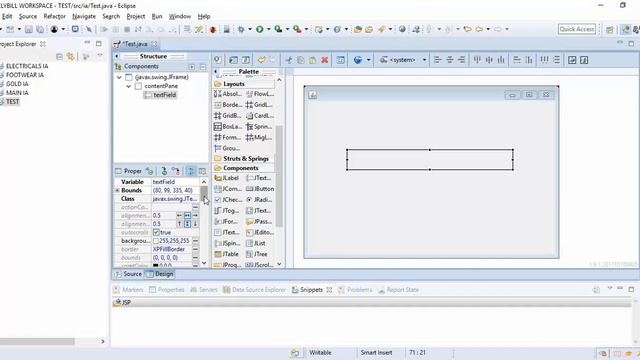Open the Run button dropdown arrow

point(269,29)
